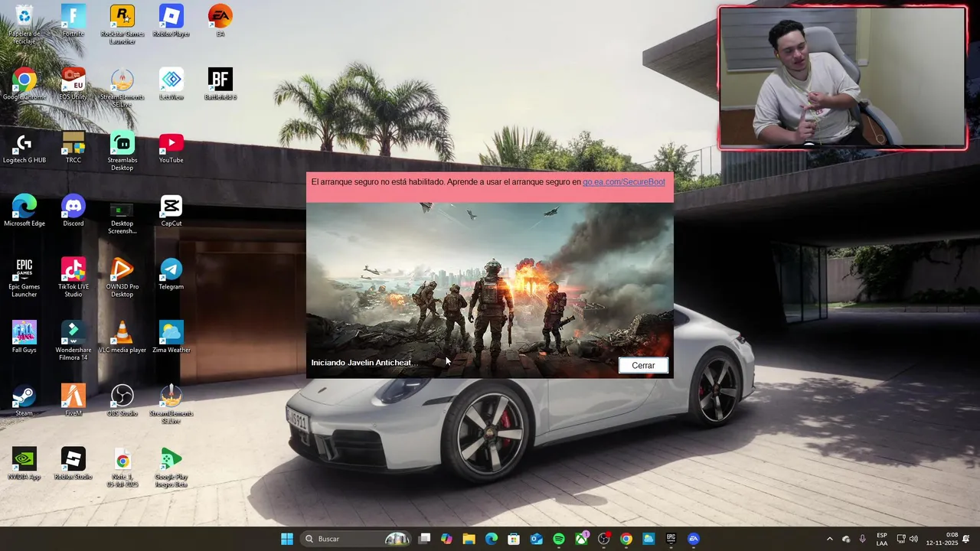Select the EOS Utility desktop icon
The width and height of the screenshot is (980, 551).
tap(73, 84)
